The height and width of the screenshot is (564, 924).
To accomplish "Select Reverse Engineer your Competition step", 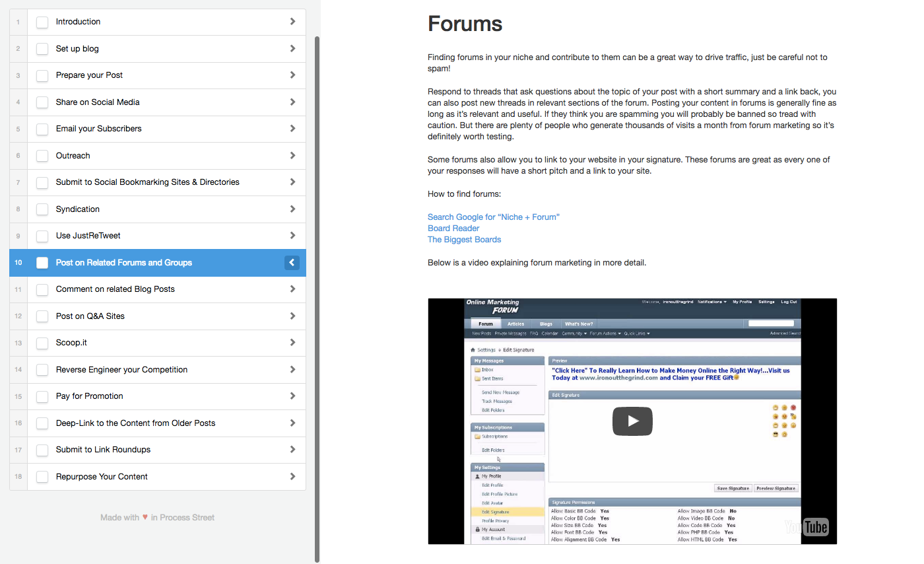I will pos(121,370).
